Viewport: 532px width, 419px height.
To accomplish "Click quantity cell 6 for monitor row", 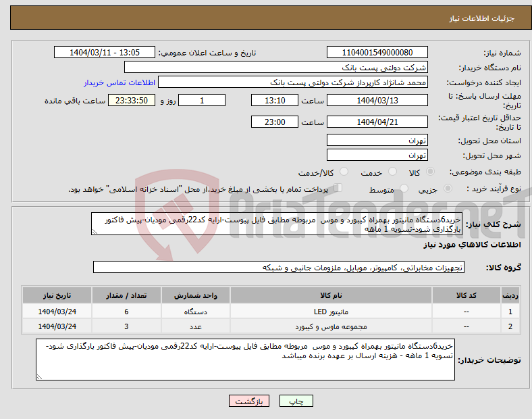I will (x=126, y=312).
